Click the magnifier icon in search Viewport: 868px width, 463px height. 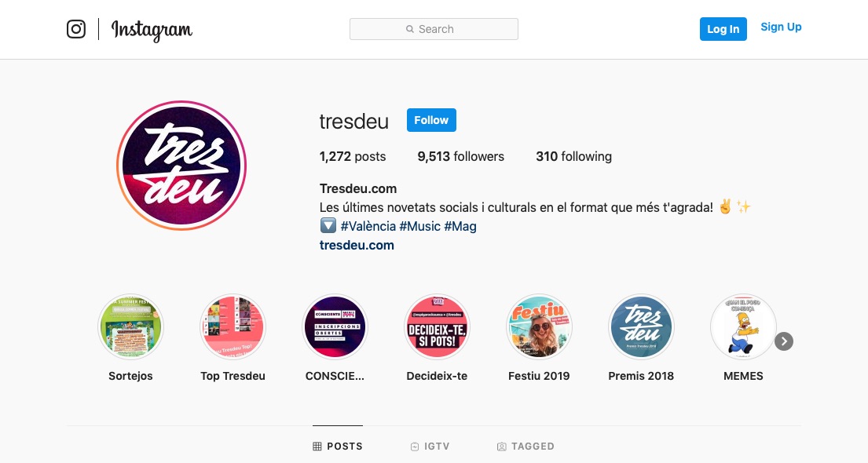point(409,29)
